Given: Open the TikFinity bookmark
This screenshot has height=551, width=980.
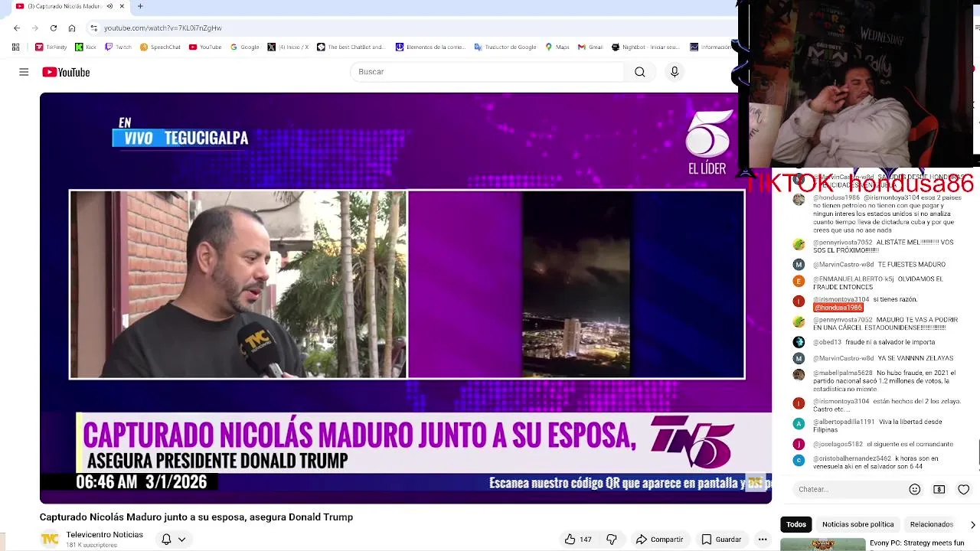Looking at the screenshot, I should tap(51, 47).
